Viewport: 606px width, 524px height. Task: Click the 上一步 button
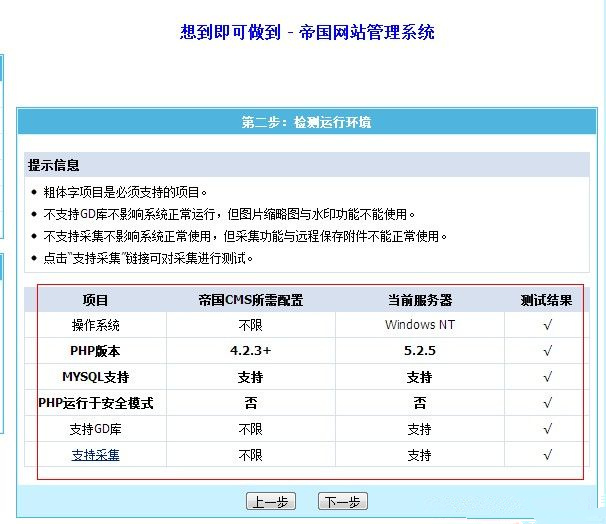tap(271, 501)
